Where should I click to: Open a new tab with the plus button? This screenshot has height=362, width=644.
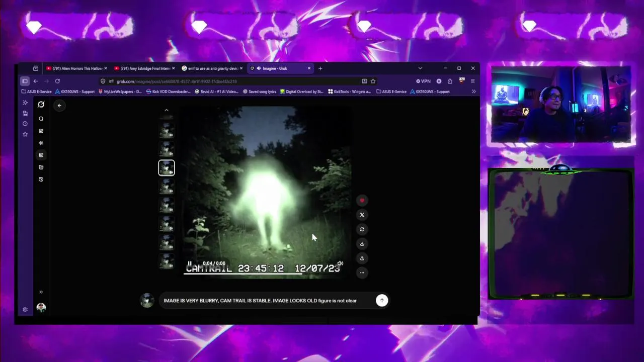click(320, 68)
